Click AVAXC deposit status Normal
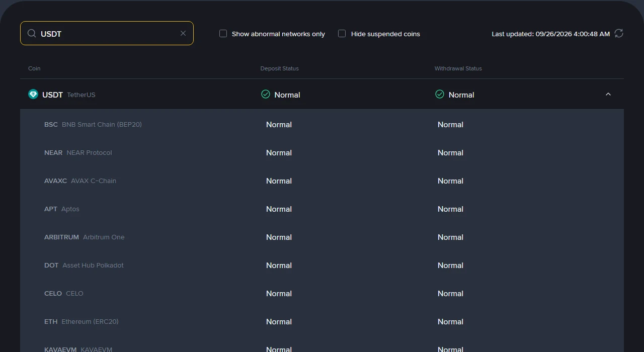The image size is (644, 352). click(279, 181)
